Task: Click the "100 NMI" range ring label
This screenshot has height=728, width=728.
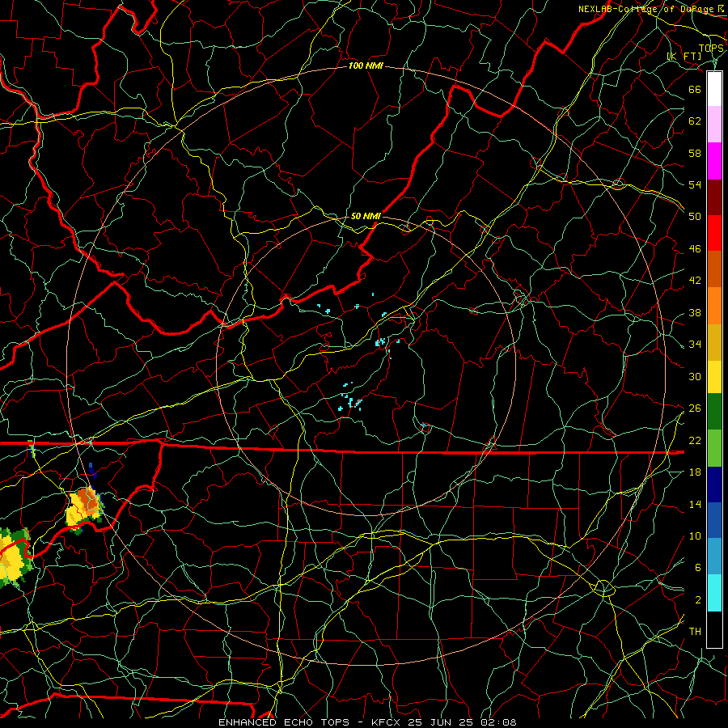Action: click(366, 66)
